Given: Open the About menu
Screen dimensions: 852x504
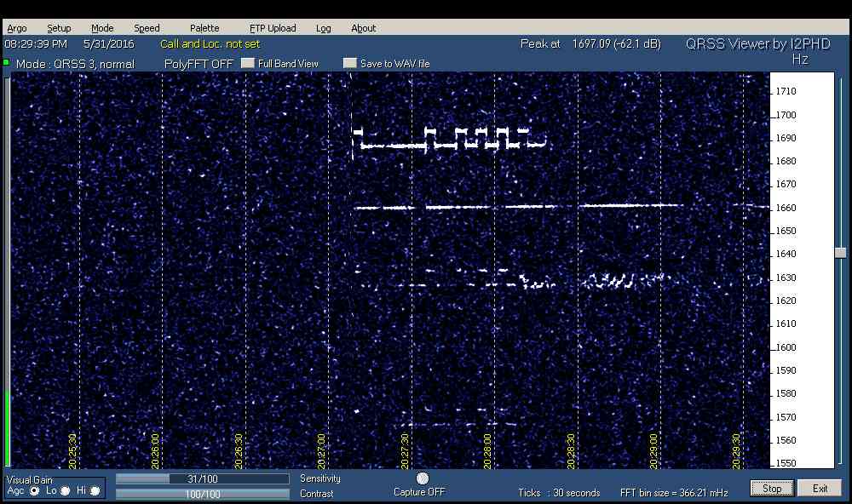Looking at the screenshot, I should tap(363, 28).
